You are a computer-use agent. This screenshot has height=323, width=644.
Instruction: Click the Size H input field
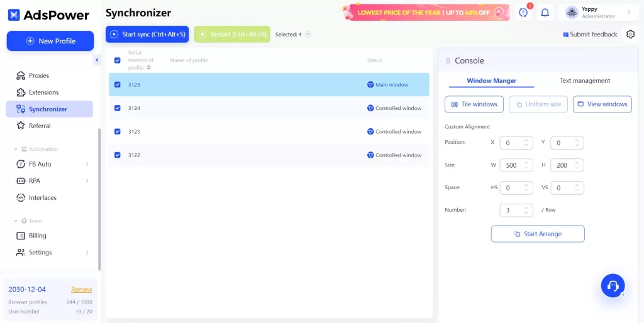567,165
